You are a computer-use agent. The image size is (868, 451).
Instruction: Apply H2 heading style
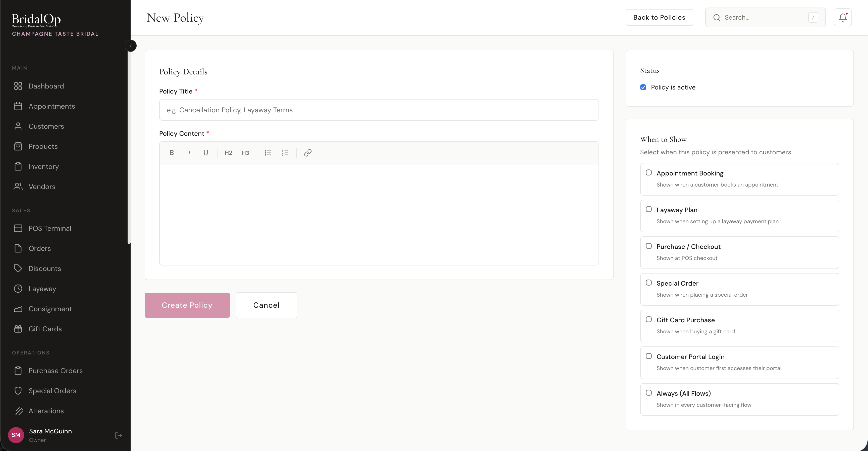(228, 153)
